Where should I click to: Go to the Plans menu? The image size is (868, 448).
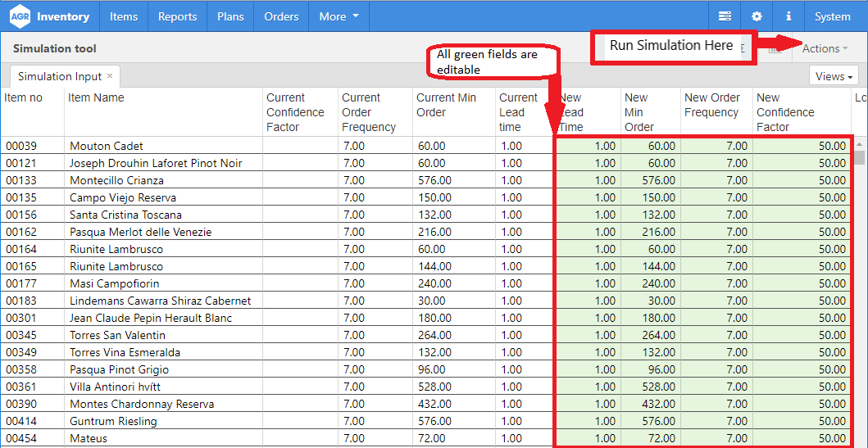(x=230, y=16)
